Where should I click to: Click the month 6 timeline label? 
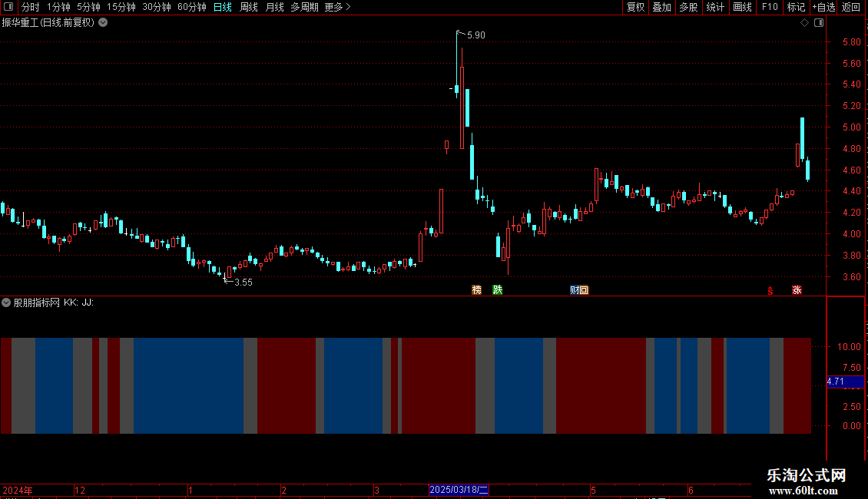click(691, 490)
